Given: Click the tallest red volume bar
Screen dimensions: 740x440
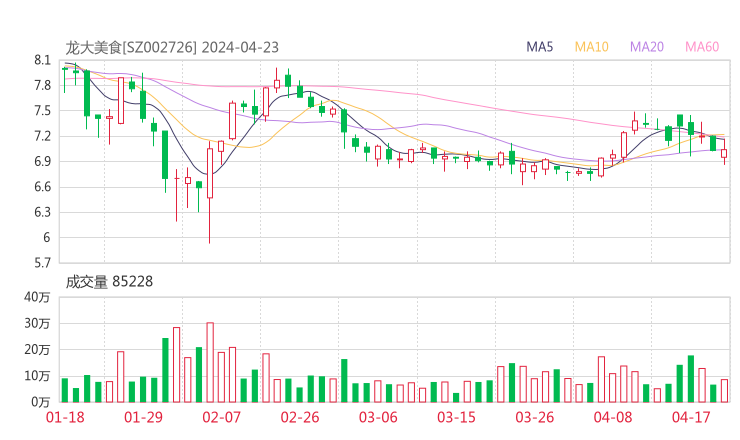Looking at the screenshot, I should (x=210, y=363).
